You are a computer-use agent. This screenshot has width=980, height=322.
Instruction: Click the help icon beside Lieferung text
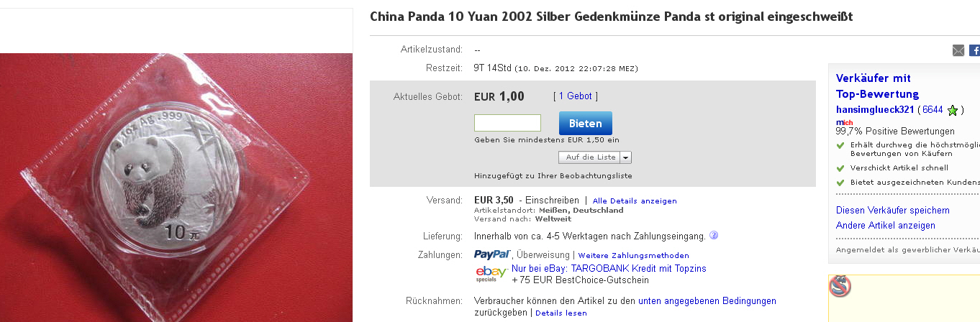click(x=714, y=235)
